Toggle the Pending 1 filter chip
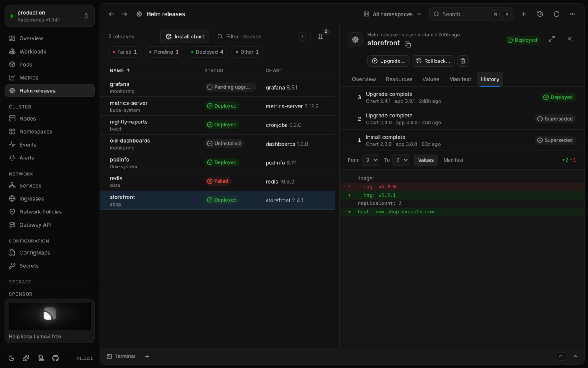 (x=164, y=52)
